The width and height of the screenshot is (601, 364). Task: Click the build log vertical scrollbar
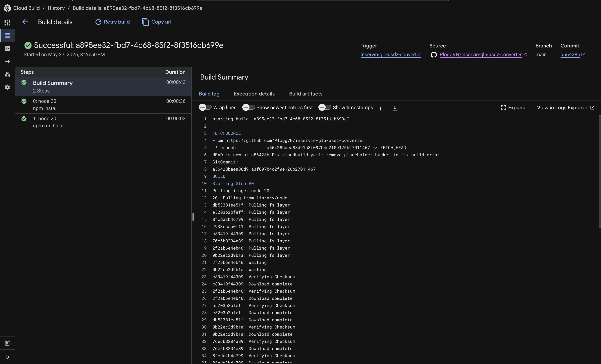click(x=600, y=172)
